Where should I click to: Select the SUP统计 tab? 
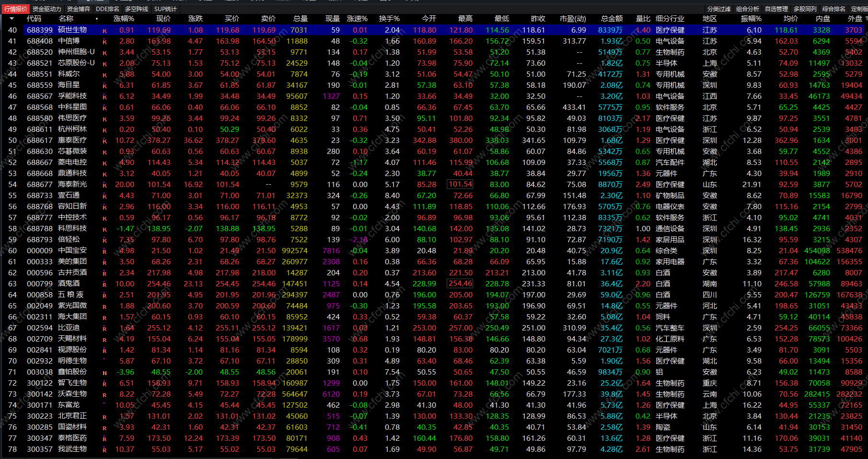165,9
